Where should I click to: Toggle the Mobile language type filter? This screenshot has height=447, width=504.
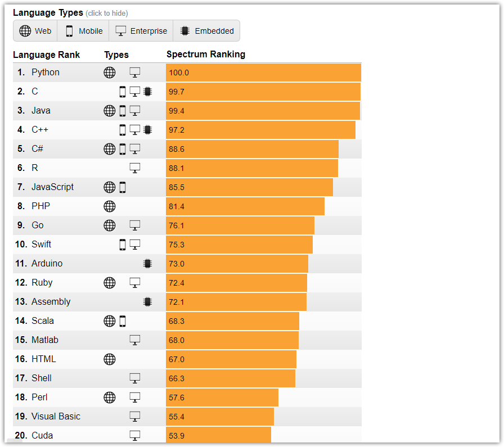pyautogui.click(x=84, y=31)
